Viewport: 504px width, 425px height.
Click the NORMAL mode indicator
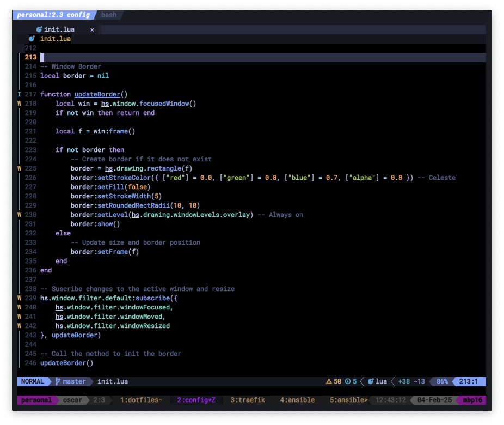(x=33, y=381)
